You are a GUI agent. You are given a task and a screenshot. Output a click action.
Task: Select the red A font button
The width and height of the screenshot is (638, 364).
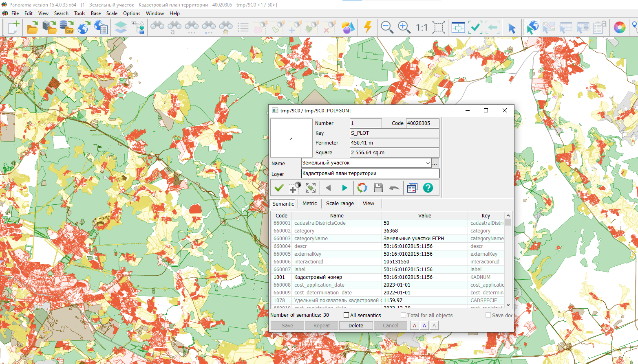415,325
